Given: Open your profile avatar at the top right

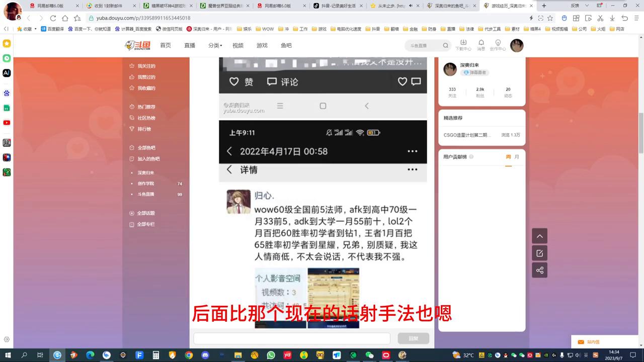Looking at the screenshot, I should pos(517,45).
